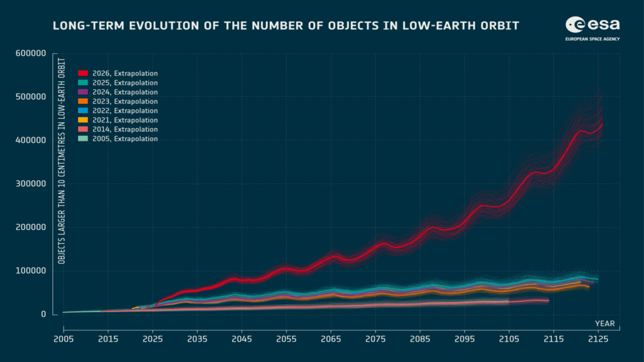Click the 2045 x-axis label

[x=242, y=339]
